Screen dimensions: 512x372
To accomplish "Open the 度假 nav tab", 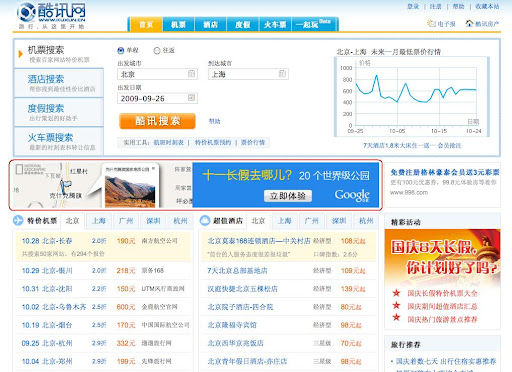I will [x=243, y=24].
